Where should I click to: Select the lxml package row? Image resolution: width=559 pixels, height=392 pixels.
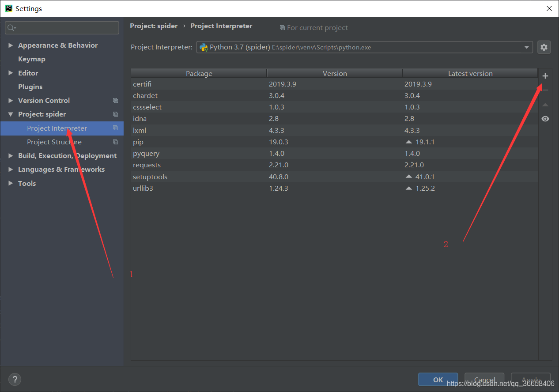(334, 130)
